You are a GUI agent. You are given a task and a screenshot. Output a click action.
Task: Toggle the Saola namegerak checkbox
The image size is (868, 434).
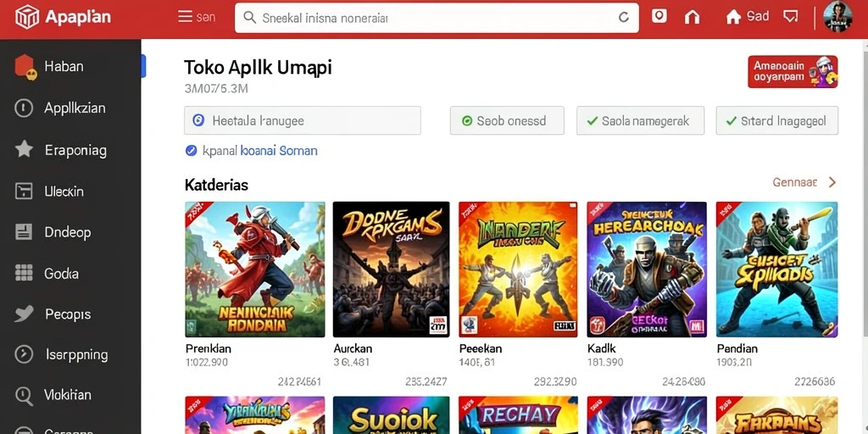pos(592,120)
